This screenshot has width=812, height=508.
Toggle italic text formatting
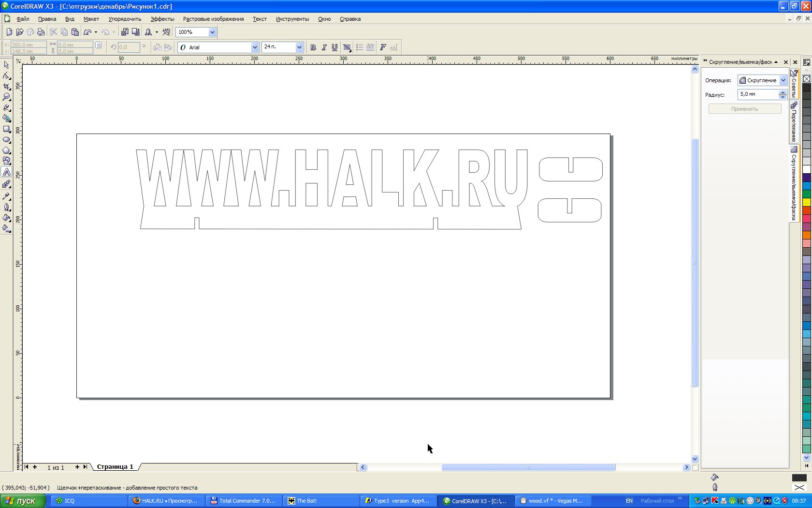click(324, 47)
